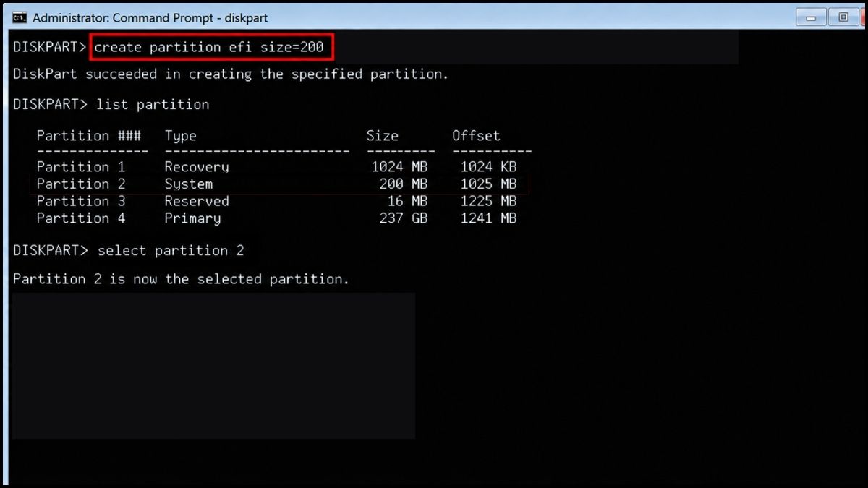Screen dimensions: 868x488
Task: Select 'Partition 2' in the partition table
Action: click(81, 184)
